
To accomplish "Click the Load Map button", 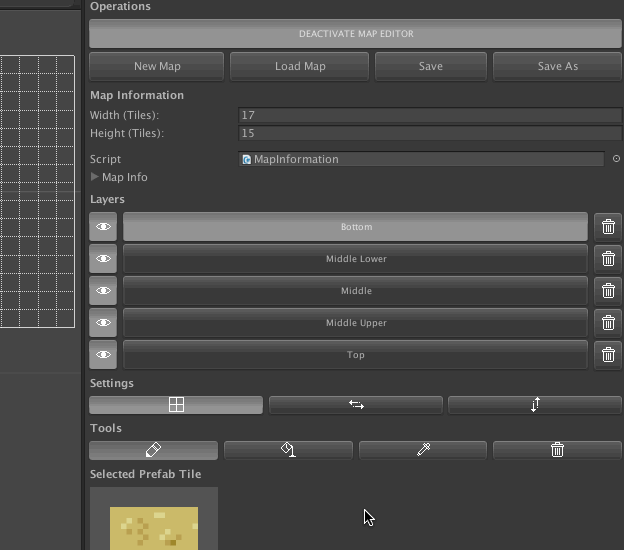I will (300, 66).
